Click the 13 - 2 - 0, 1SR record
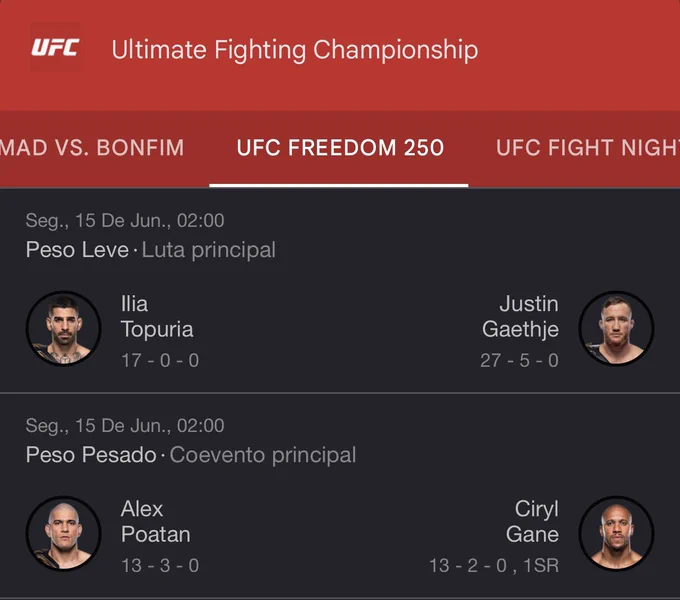Viewport: 680px width, 600px height. point(494,565)
